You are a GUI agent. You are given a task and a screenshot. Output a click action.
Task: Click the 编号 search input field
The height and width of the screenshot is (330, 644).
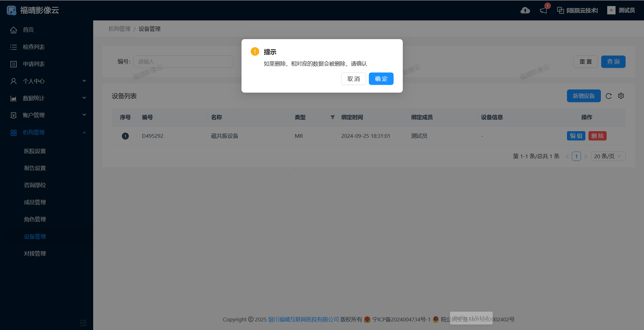pos(183,62)
